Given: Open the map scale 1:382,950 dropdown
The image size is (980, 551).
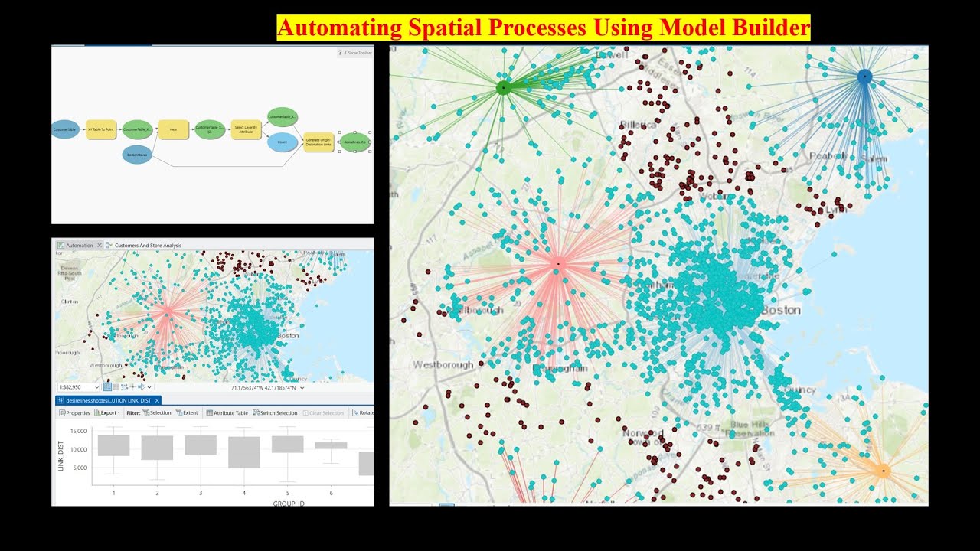Looking at the screenshot, I should click(x=96, y=387).
